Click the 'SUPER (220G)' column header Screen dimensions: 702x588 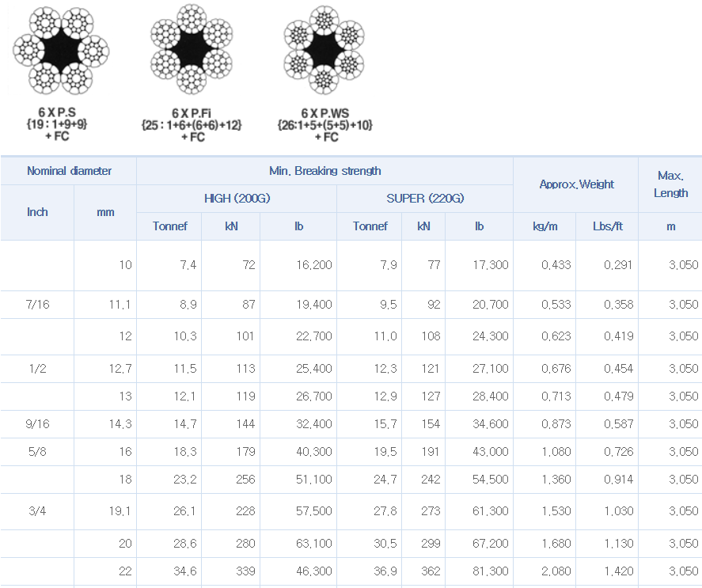[x=425, y=199]
